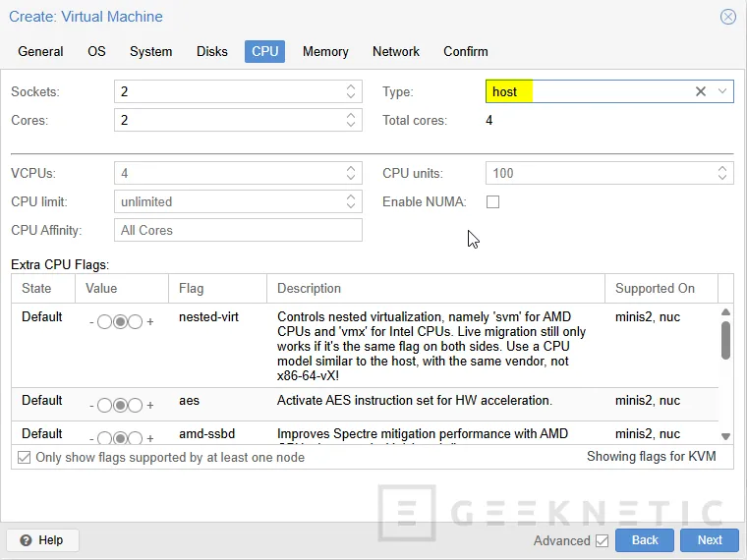
Task: Open Help with the question mark button
Action: (x=42, y=540)
